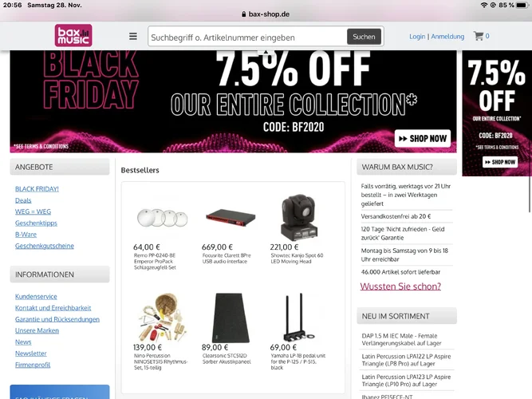Open the Geschenkgutscheine link

45,246
